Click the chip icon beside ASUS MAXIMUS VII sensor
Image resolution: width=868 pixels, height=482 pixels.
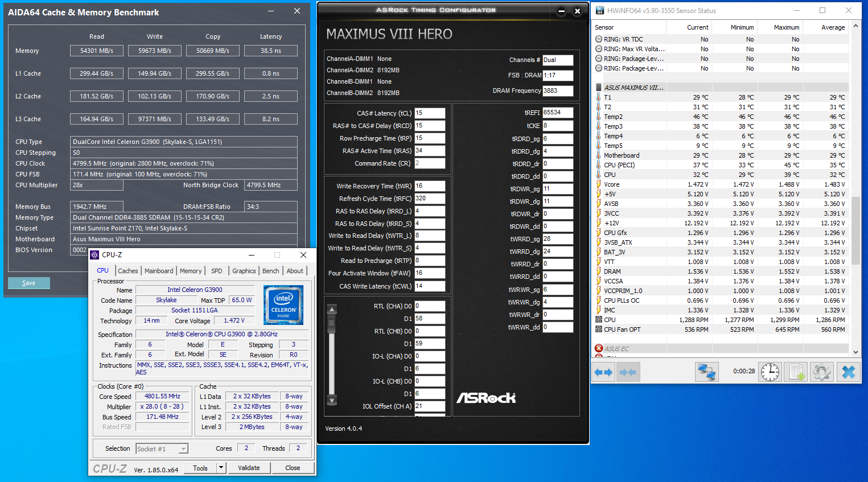[x=599, y=88]
